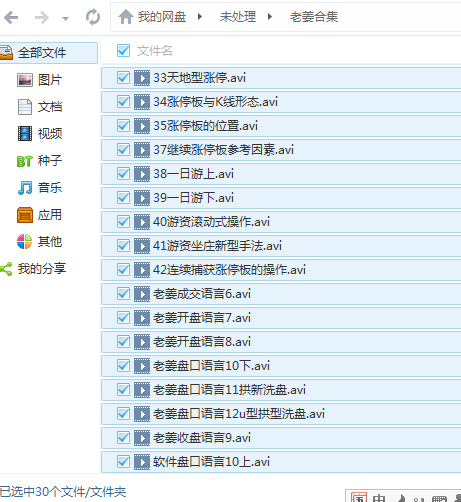Screen dimensions: 461x502
Task: Click video icon of 老姜收盘语言9.avi
Action: tap(142, 438)
